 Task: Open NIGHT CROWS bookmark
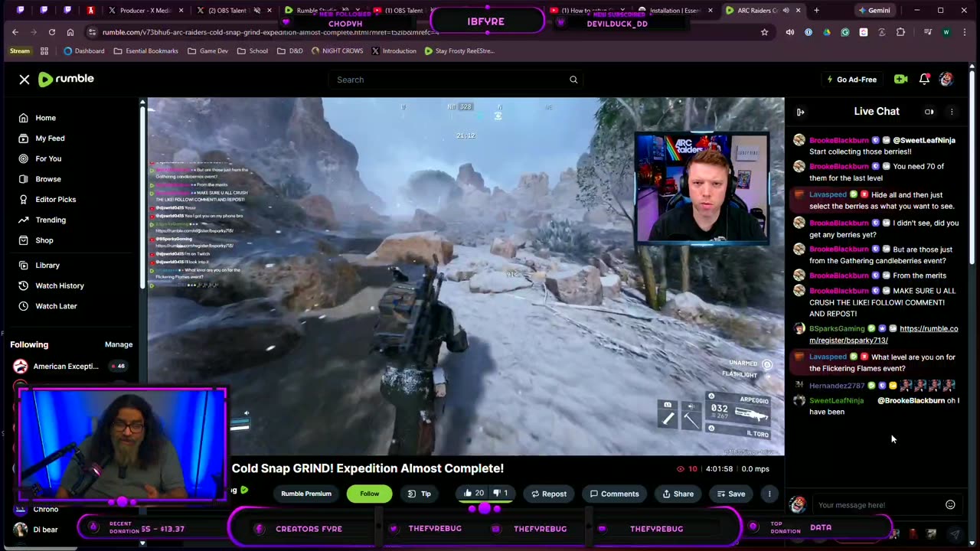tap(337, 51)
